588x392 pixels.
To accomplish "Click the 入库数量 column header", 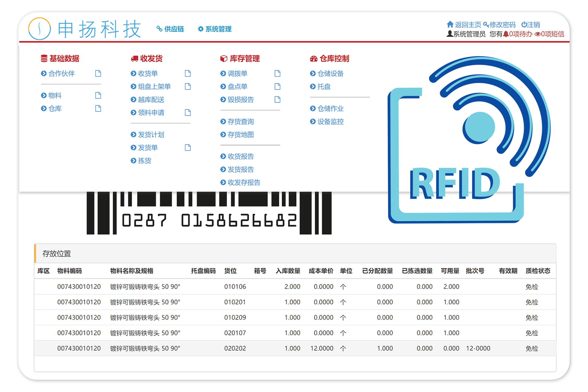I will point(288,271).
